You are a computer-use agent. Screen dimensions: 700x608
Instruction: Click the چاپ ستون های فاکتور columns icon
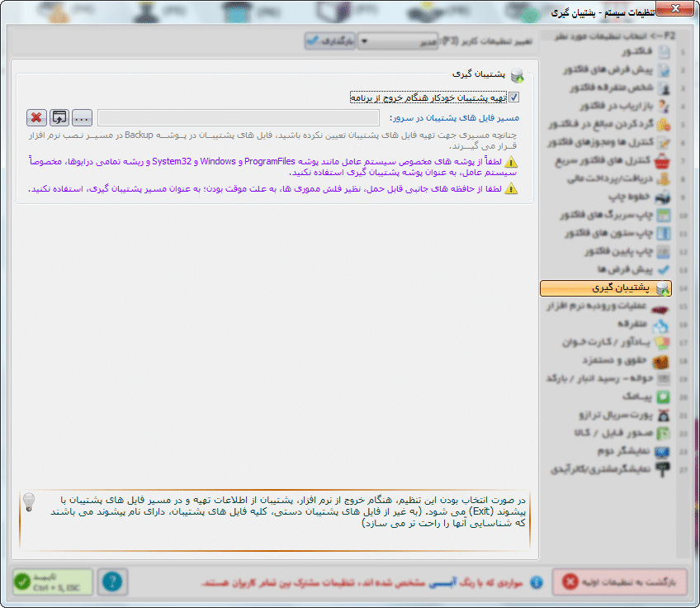[664, 233]
